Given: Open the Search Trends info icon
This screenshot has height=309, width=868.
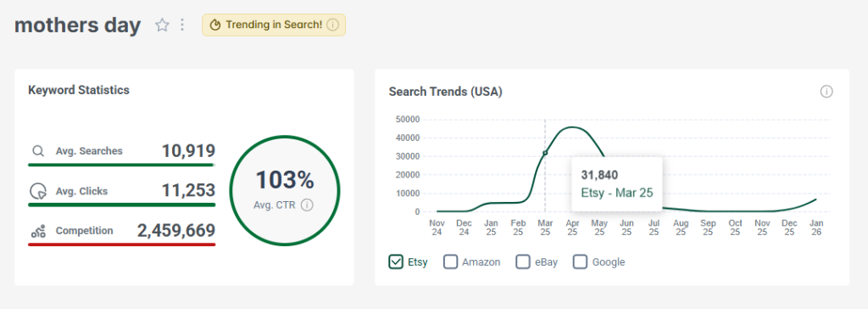Looking at the screenshot, I should pyautogui.click(x=826, y=92).
